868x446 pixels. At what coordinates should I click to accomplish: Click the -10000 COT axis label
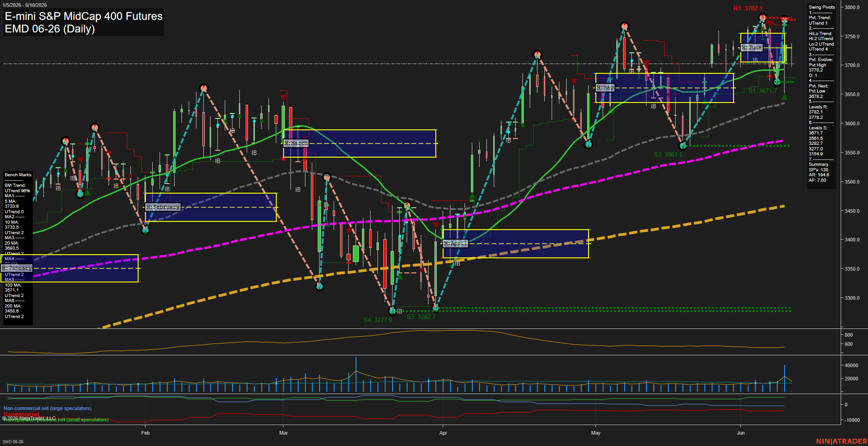[x=852, y=420]
